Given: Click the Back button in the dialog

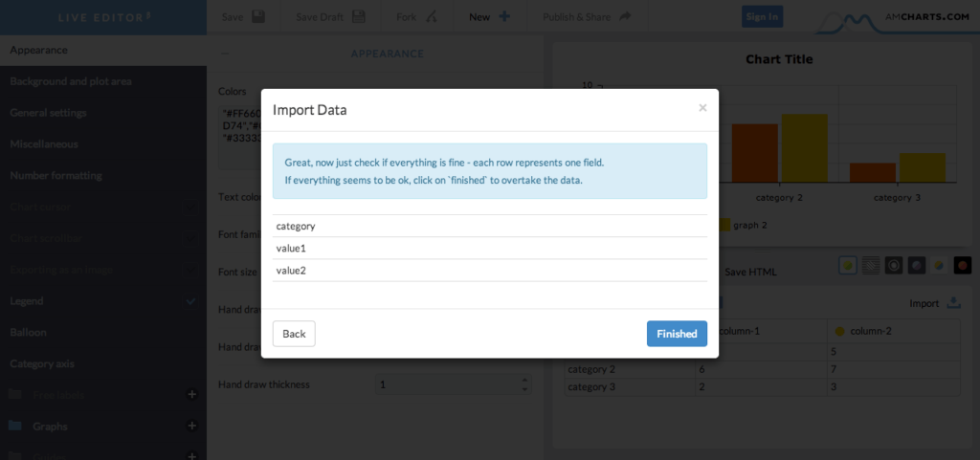Looking at the screenshot, I should pyautogui.click(x=294, y=334).
